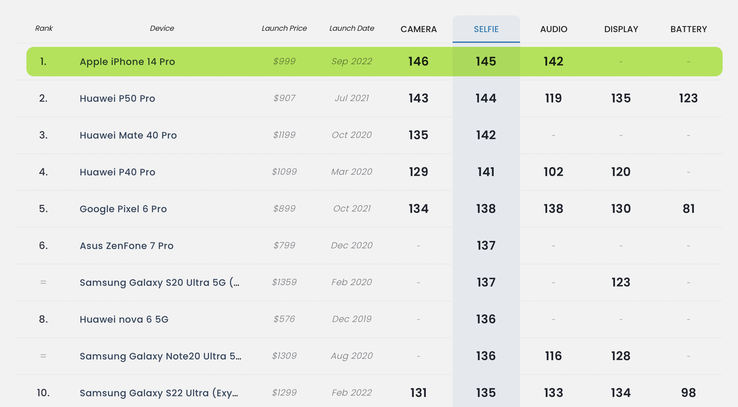Select Huawei nova 6 5G device
Screen dimensions: 738x407
(122, 320)
